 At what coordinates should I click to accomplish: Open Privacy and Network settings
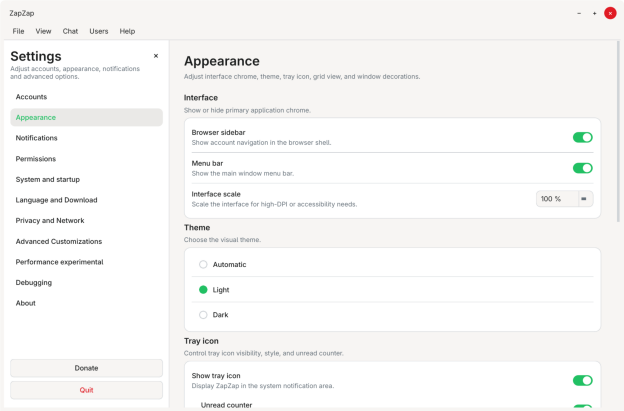pos(86,220)
